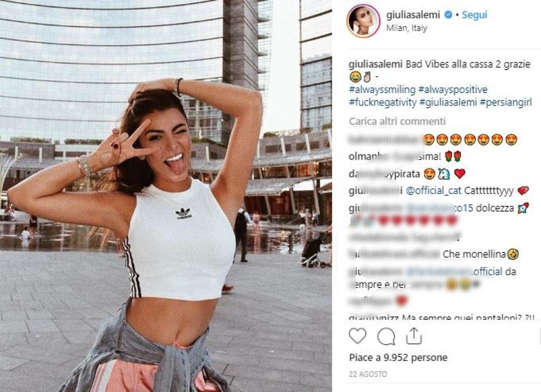Open giuliasalemi username in header
Screen dimensions: 541x392
tap(413, 15)
